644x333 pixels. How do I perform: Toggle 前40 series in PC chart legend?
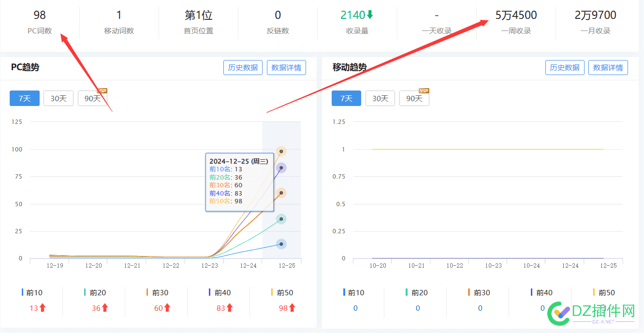tap(220, 292)
